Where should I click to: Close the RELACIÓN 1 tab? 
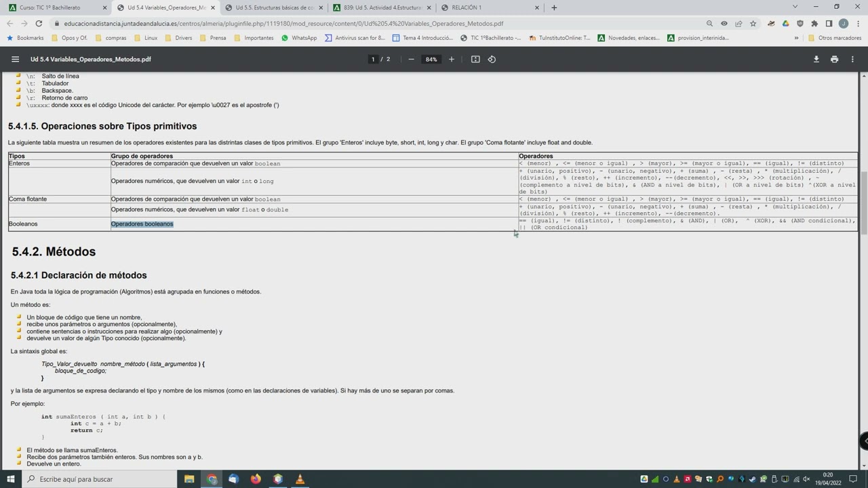537,7
